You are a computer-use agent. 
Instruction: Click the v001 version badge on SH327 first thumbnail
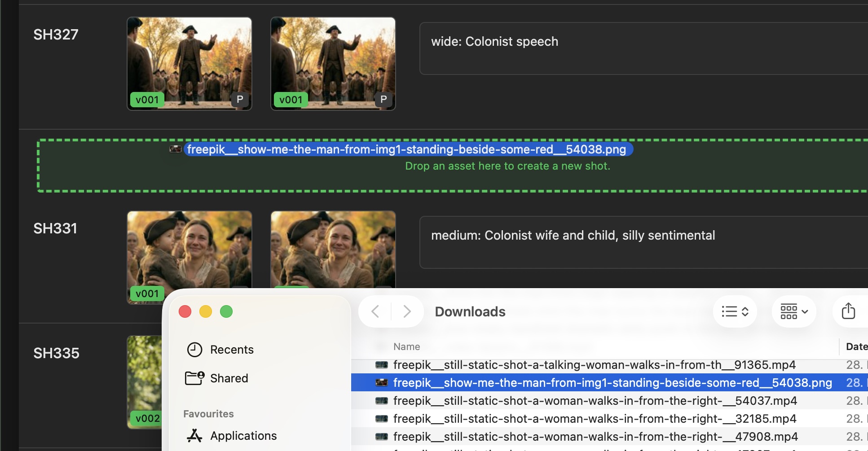pos(147,100)
